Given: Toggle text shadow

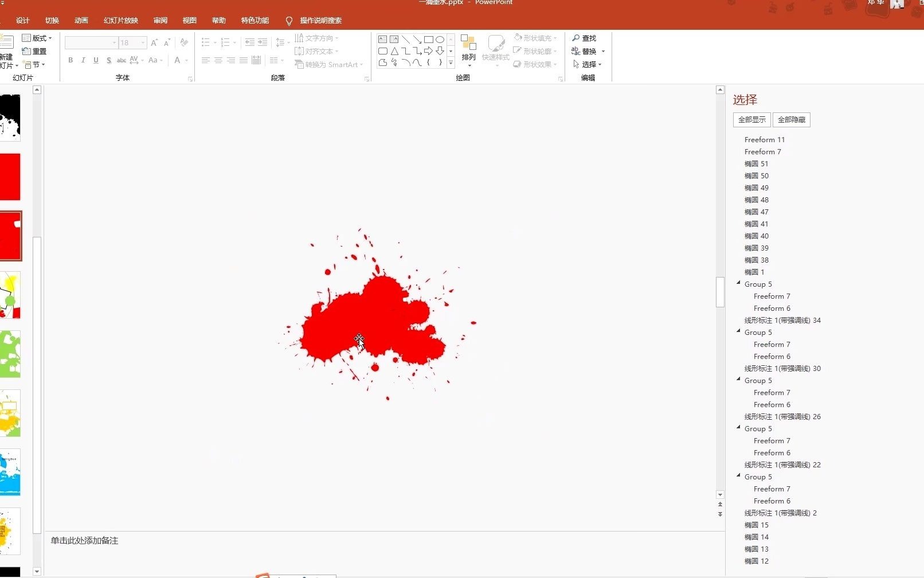Looking at the screenshot, I should pos(108,60).
